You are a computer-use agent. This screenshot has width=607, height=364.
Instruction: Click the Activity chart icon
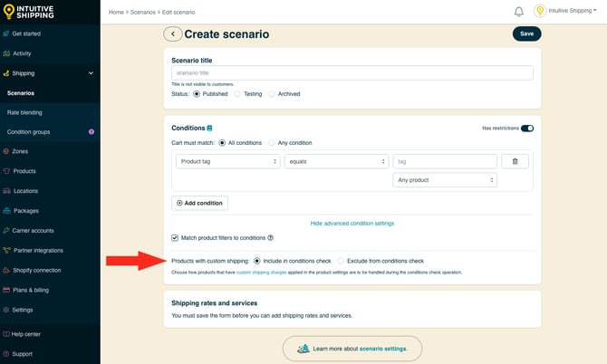pos(6,53)
